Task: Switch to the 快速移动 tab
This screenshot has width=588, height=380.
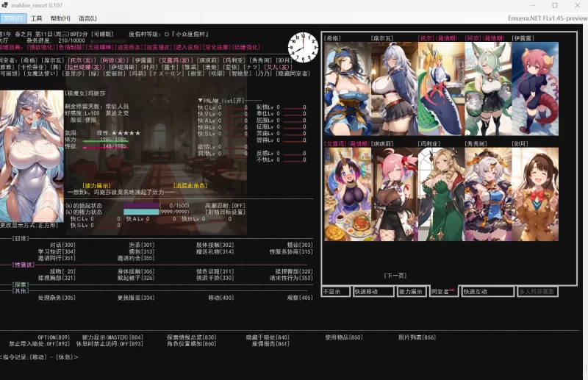Action: [x=373, y=292]
